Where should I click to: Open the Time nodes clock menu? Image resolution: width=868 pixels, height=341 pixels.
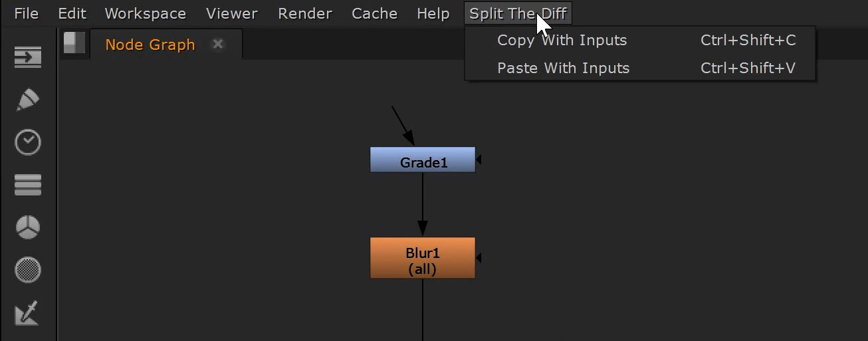pyautogui.click(x=28, y=142)
